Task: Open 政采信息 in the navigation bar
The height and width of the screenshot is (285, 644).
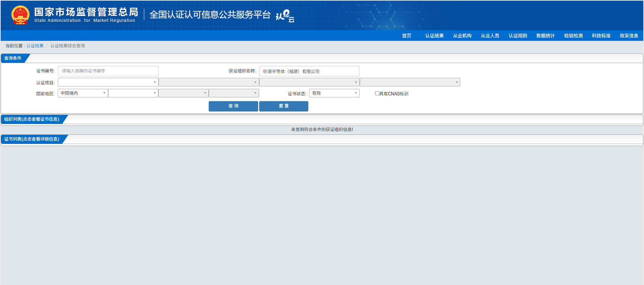Action: tap(629, 36)
